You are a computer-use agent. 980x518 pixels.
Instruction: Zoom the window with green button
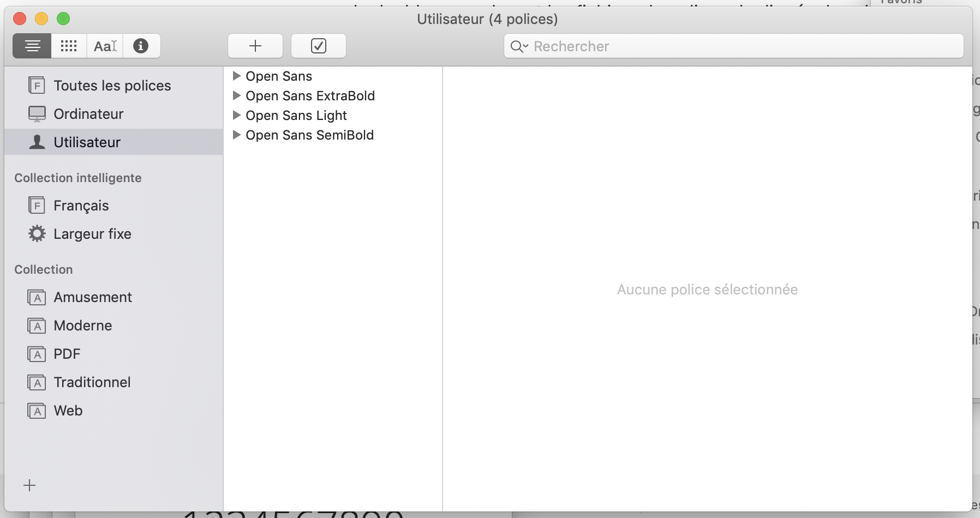[x=63, y=19]
